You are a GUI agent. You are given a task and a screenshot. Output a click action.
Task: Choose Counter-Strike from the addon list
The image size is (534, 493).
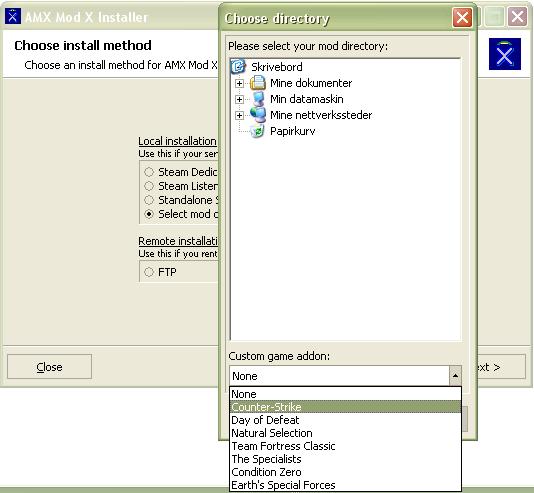pos(346,407)
